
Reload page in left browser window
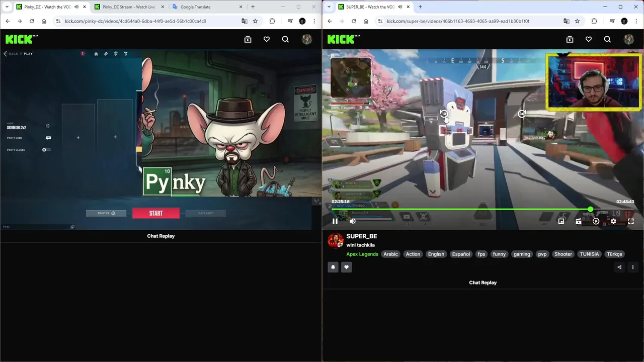pyautogui.click(x=32, y=21)
